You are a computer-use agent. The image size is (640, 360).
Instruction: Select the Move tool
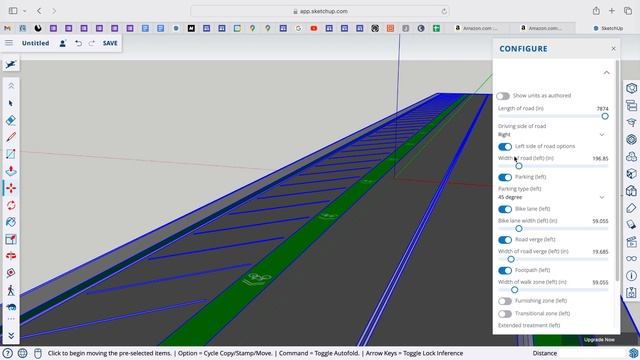tap(11, 188)
